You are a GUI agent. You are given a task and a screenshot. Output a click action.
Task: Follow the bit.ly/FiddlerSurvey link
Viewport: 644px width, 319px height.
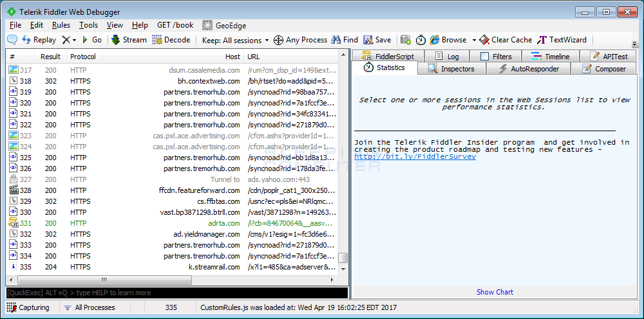click(415, 157)
